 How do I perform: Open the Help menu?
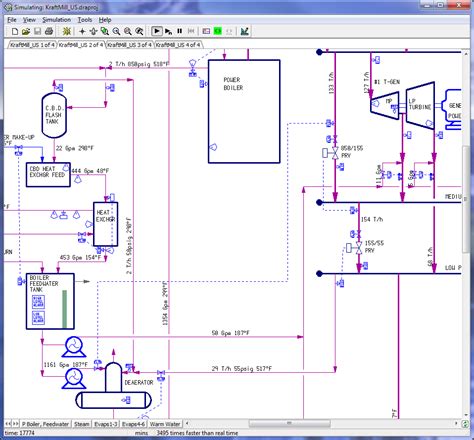[105, 20]
